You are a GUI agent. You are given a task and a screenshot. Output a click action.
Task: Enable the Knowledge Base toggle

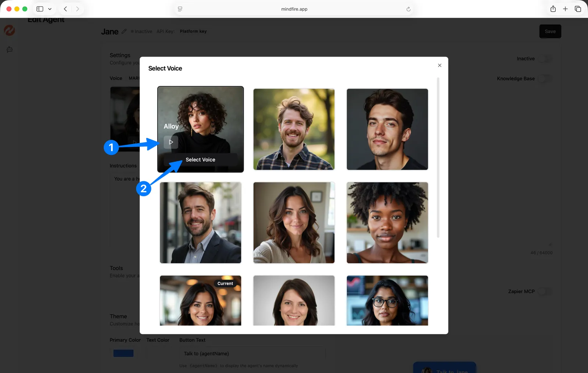545,79
